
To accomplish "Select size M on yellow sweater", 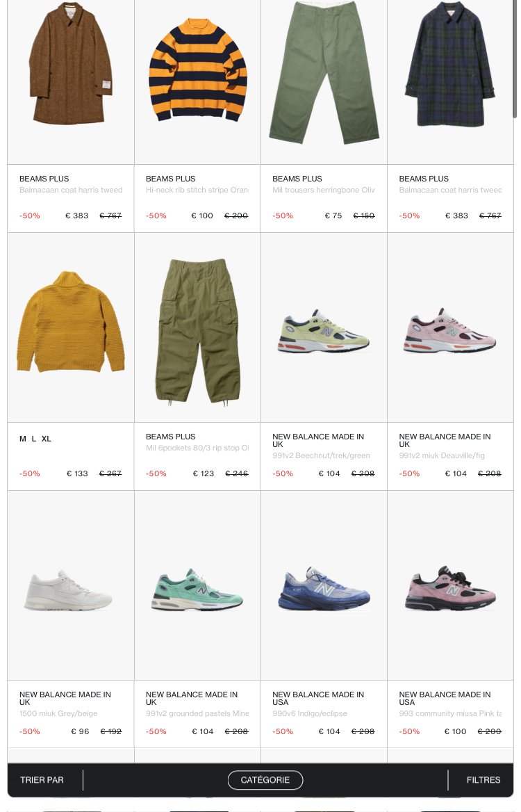I will (23, 439).
